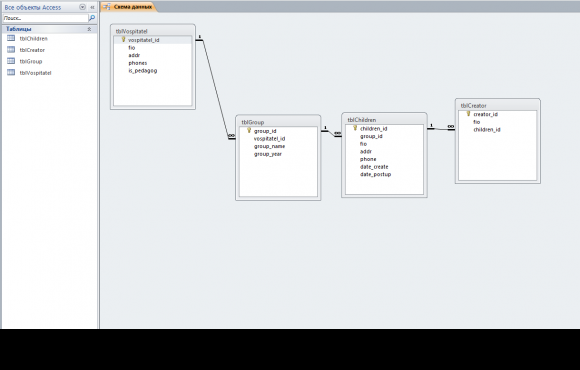Click the tblCreator table window title bar
The image size is (580, 370).
click(498, 105)
